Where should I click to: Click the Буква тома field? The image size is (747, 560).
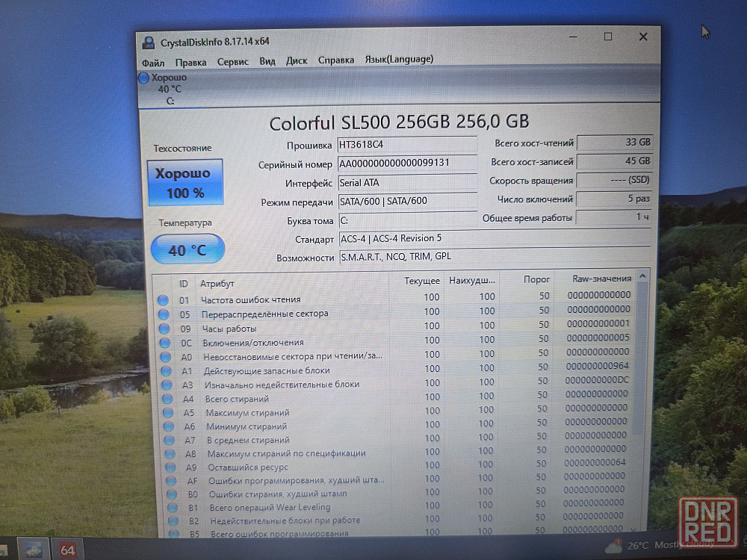pos(407,220)
